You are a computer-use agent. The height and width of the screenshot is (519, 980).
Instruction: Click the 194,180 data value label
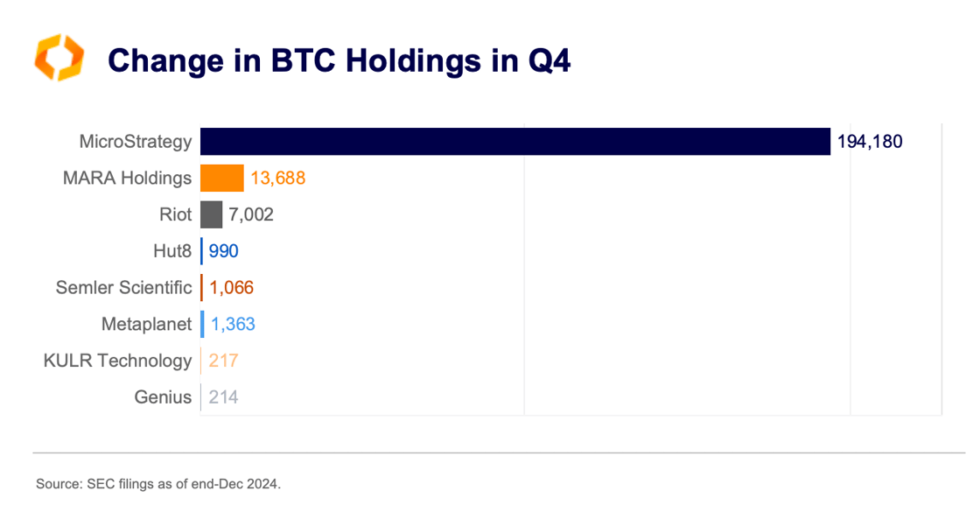[870, 141]
